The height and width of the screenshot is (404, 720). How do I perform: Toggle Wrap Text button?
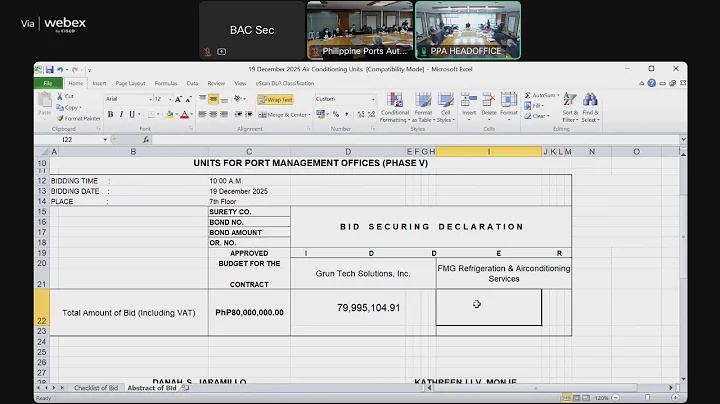pyautogui.click(x=276, y=100)
